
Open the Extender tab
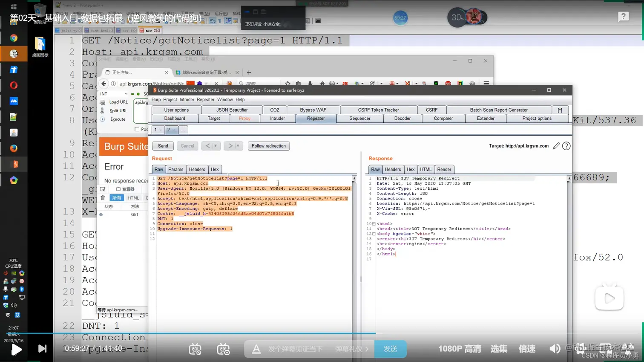(486, 119)
